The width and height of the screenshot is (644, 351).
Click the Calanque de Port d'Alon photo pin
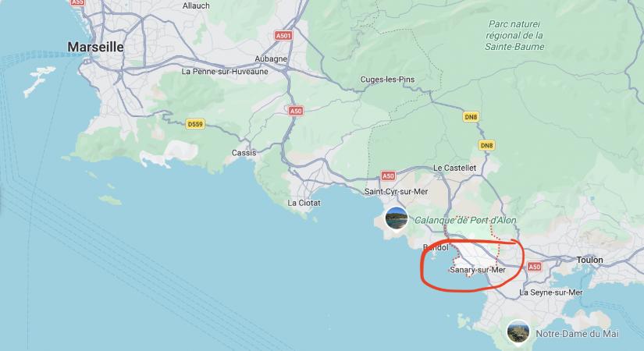tap(397, 218)
